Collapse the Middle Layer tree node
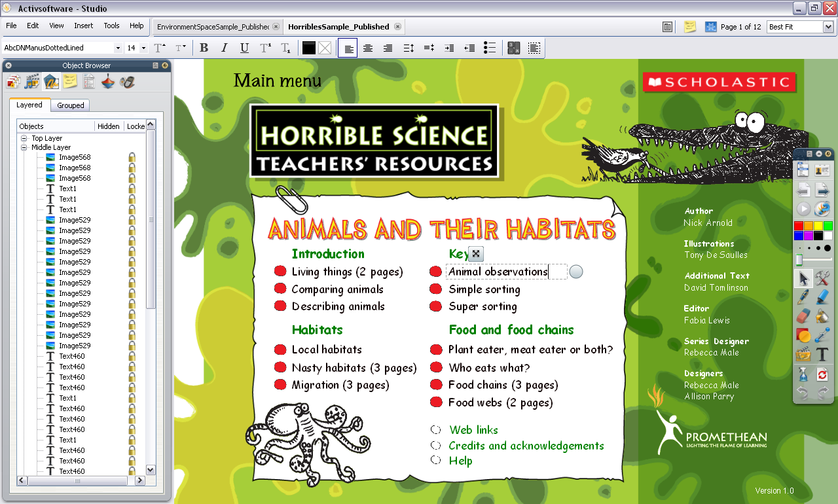This screenshot has width=838, height=504. (x=24, y=147)
